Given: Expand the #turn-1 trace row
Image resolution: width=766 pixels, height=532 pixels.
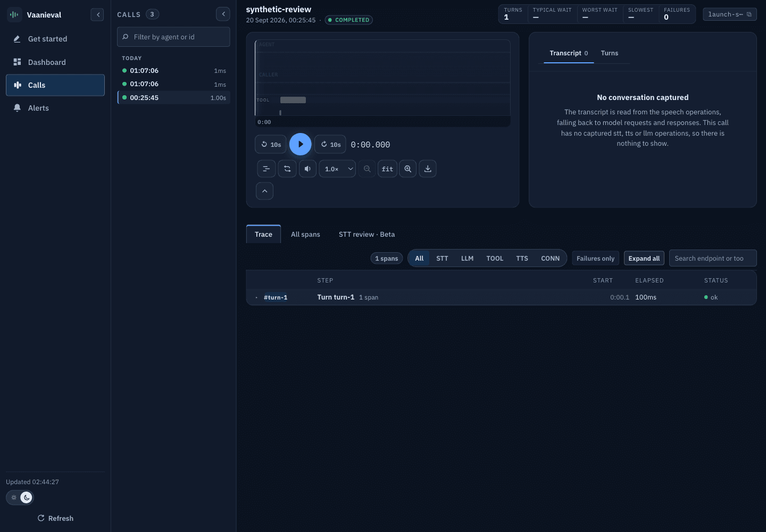Looking at the screenshot, I should [501, 297].
